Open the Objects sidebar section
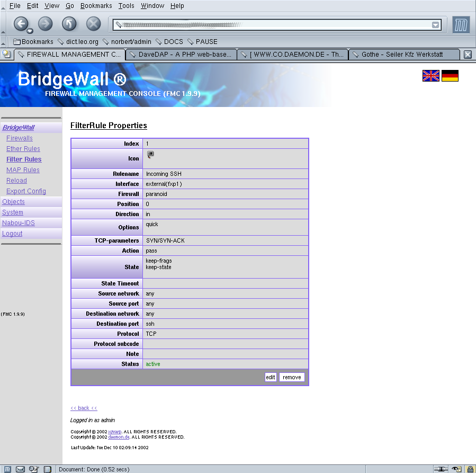Image resolution: width=476 pixels, height=473 pixels. [13, 202]
